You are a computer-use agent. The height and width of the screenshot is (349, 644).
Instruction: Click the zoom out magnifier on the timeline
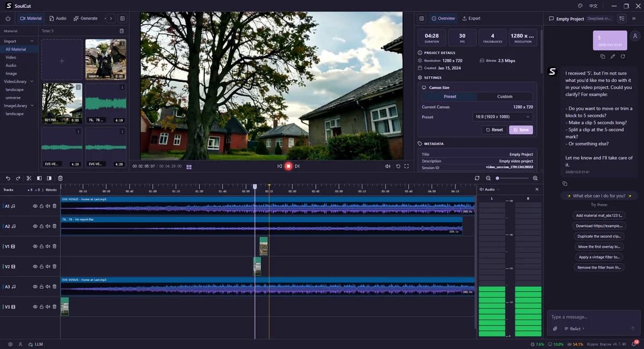[488, 178]
